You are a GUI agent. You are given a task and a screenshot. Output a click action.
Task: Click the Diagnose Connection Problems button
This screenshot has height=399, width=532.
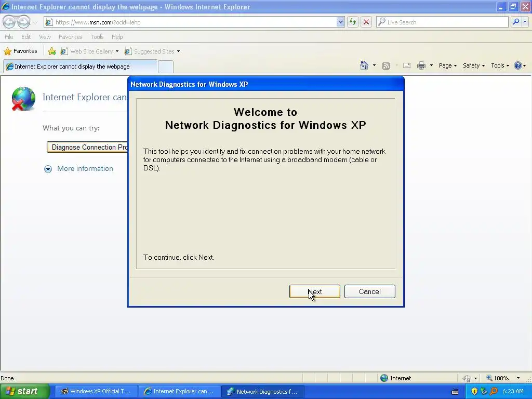[87, 147]
